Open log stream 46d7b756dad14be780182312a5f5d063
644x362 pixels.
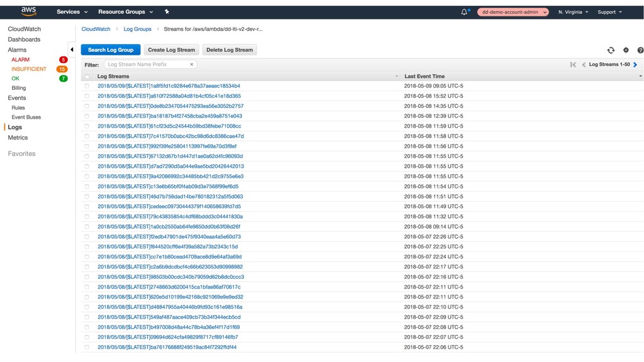pyautogui.click(x=170, y=197)
